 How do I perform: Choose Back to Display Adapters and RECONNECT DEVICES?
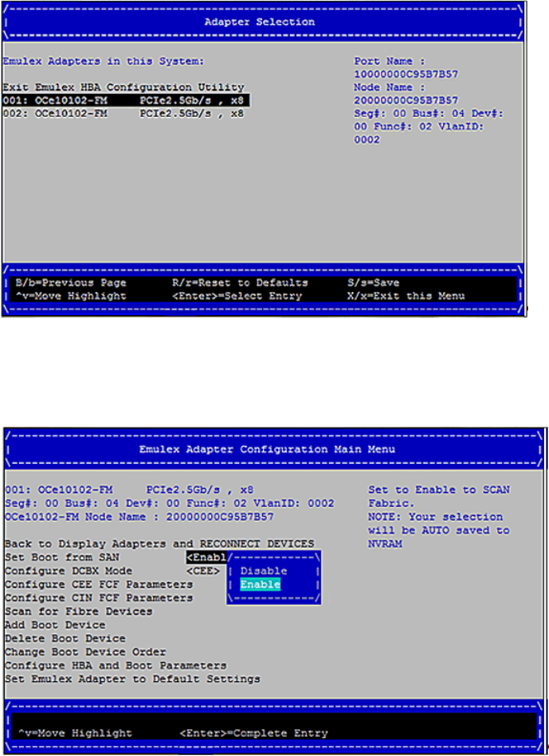pos(159,544)
